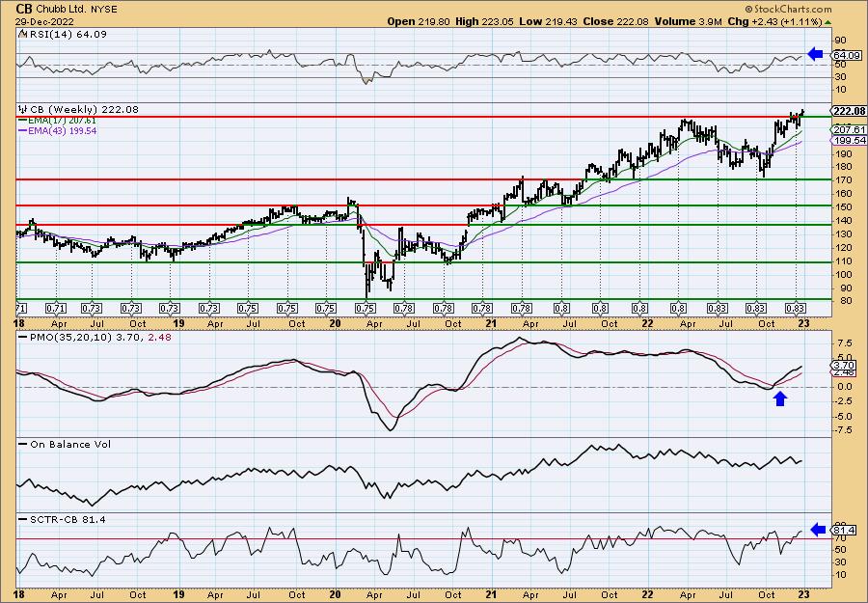This screenshot has width=868, height=603.
Task: Click the High 223.05 value
Action: tap(485, 21)
